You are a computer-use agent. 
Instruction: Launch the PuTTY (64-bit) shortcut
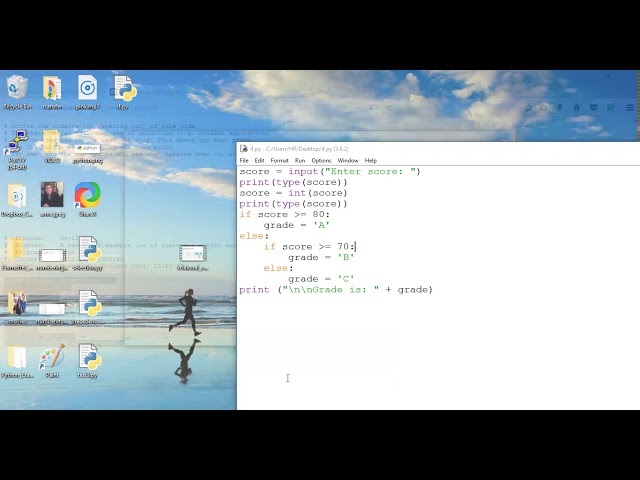tap(17, 150)
